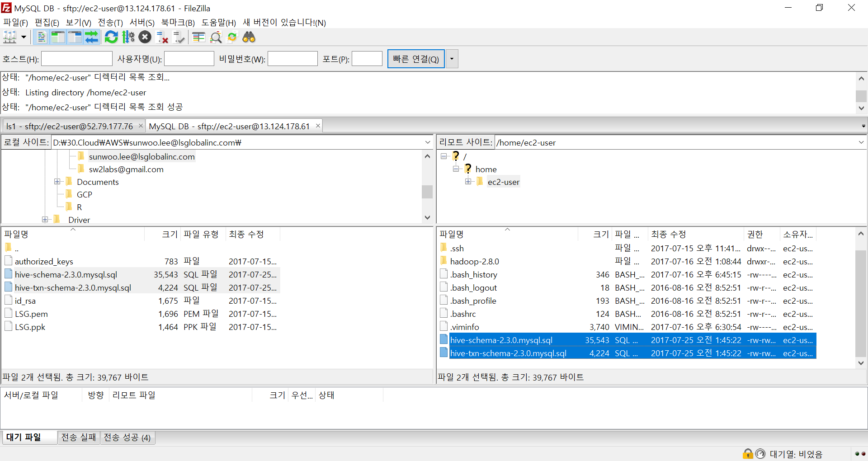Reconnect to the last server

179,37
